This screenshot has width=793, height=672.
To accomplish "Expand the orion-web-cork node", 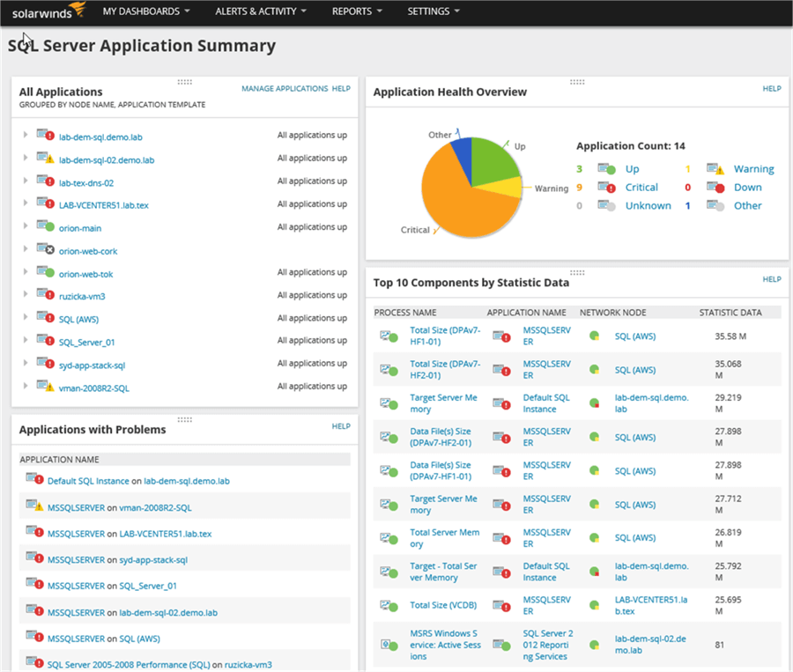I will point(26,248).
